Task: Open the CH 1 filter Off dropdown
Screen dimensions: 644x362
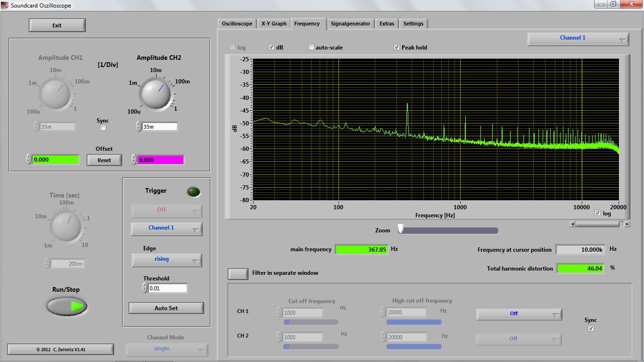Action: tap(519, 314)
